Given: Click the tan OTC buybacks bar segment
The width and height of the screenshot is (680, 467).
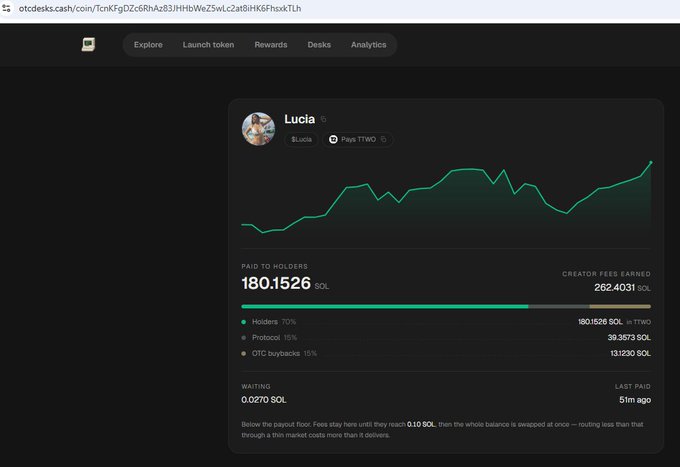Looking at the screenshot, I should click(x=620, y=307).
